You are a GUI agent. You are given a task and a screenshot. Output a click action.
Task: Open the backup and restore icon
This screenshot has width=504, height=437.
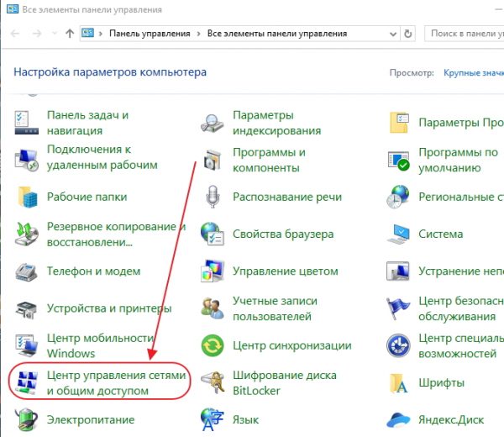26,234
